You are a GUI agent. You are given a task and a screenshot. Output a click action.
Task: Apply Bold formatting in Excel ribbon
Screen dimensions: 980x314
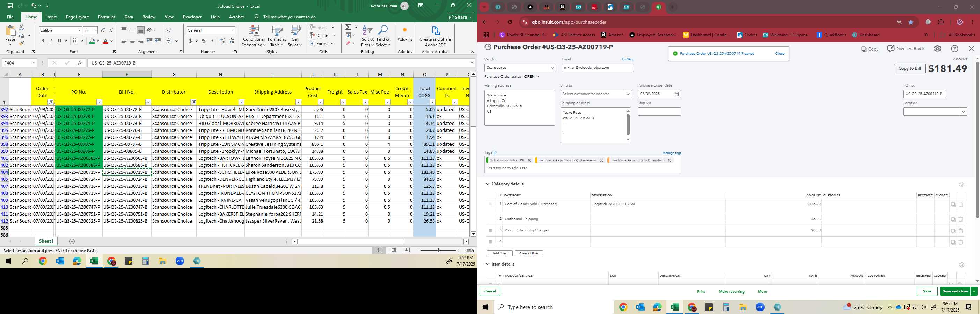click(x=43, y=41)
